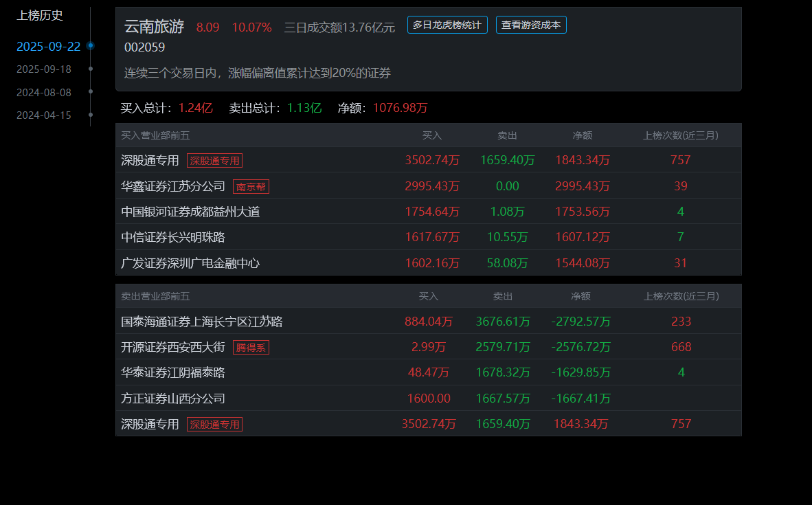This screenshot has height=505, width=812.
Task: Click buy amount 1754.64万
Action: (x=432, y=212)
